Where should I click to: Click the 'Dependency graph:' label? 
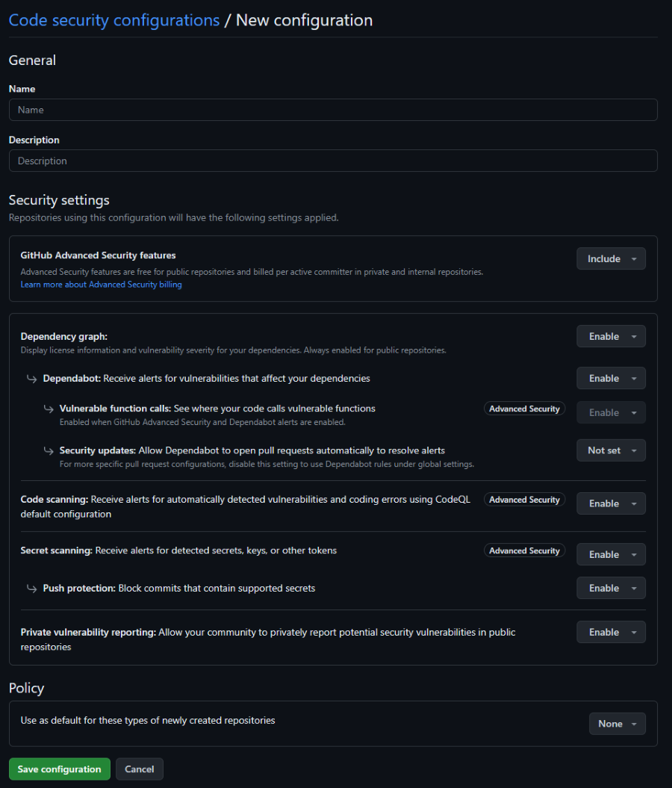point(63,336)
